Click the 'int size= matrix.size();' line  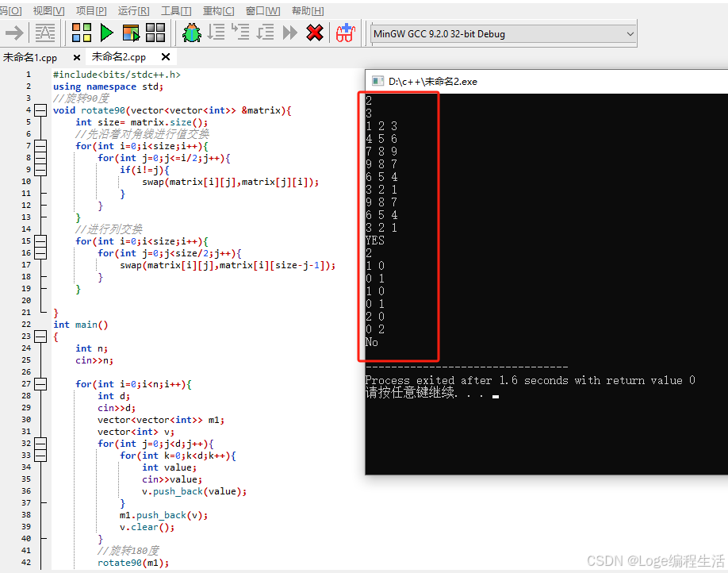(x=142, y=122)
